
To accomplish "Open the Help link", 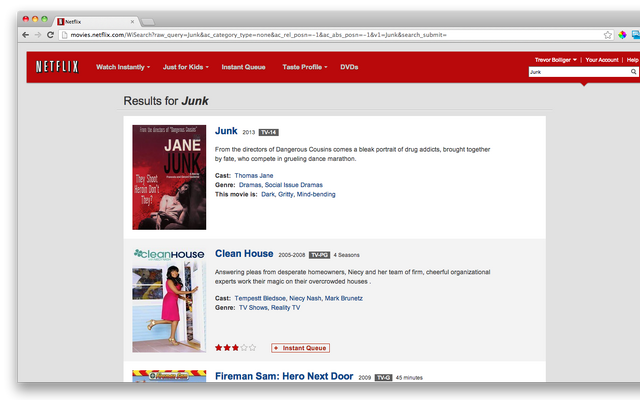I will click(633, 60).
